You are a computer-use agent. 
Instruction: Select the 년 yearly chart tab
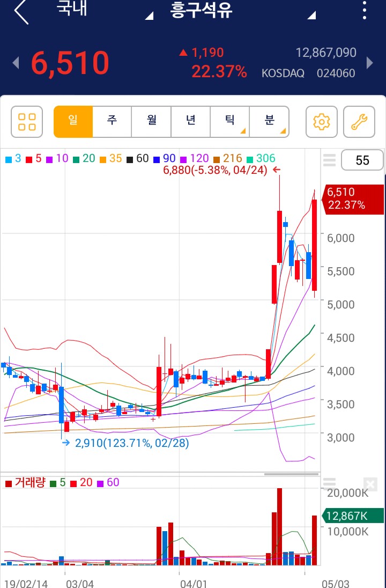191,122
